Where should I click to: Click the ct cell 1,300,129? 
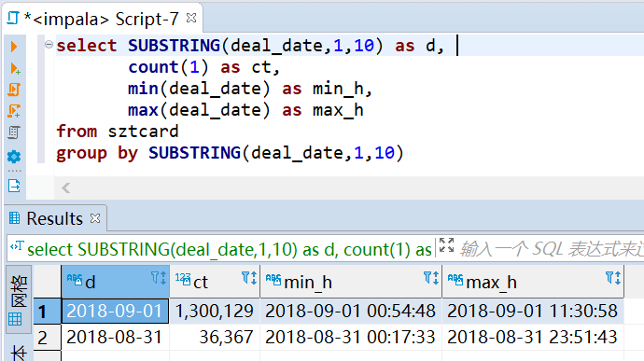point(215,312)
